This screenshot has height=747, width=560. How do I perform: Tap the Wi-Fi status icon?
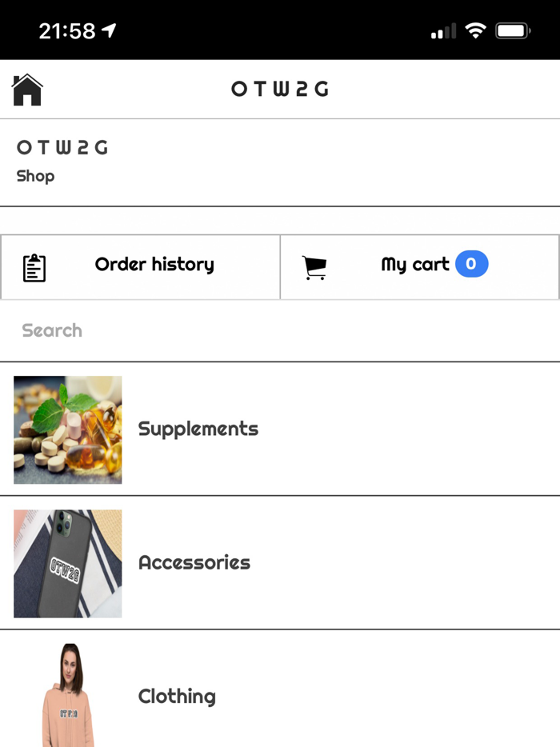(475, 31)
